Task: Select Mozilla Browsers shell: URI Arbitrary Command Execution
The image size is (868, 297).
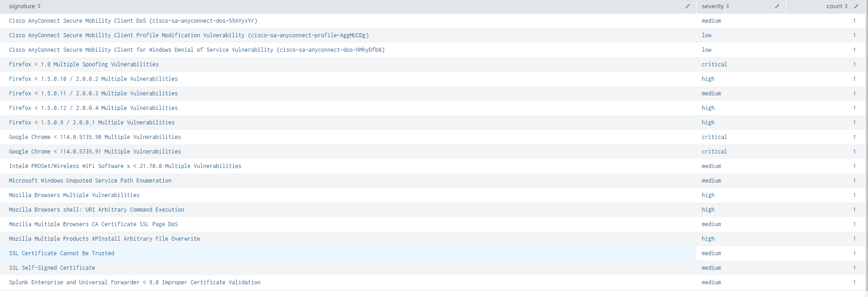Action: tap(96, 210)
